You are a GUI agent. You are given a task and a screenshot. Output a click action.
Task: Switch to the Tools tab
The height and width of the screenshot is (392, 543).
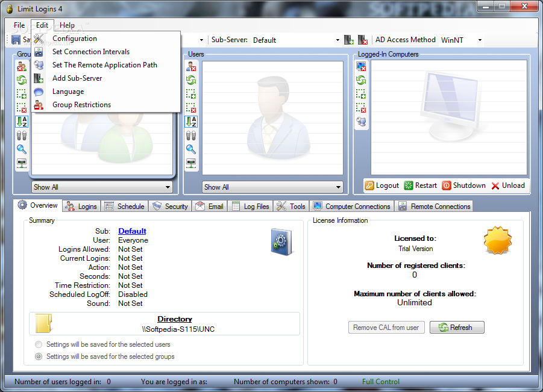pos(291,207)
